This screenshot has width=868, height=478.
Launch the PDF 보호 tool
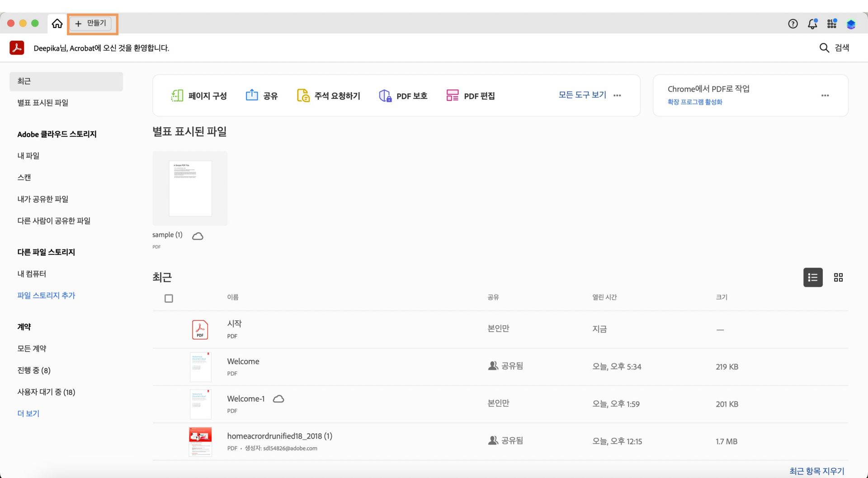pyautogui.click(x=403, y=95)
